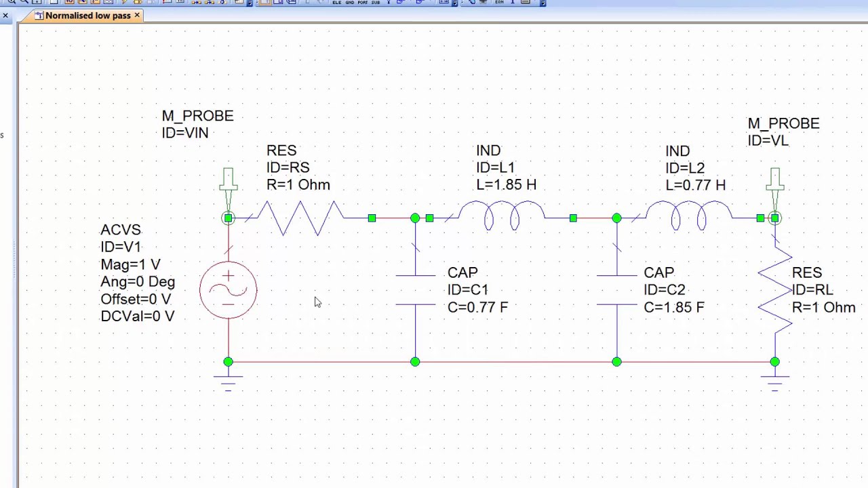Click the 'ID=V1' label text

pos(121,247)
